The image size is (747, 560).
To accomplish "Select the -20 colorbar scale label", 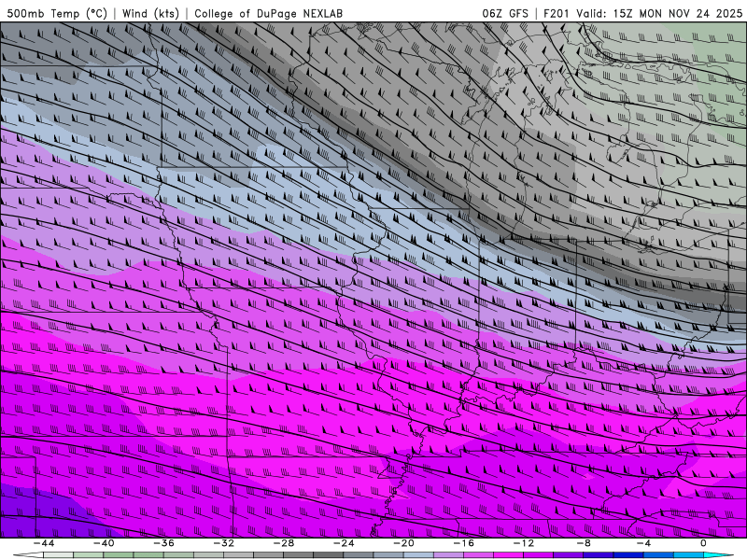I will tap(403, 543).
